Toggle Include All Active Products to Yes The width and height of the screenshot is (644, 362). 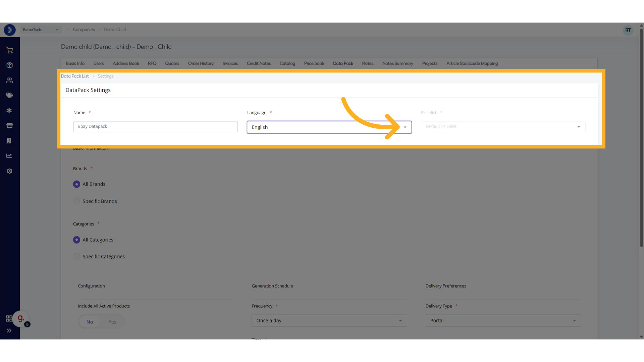[x=112, y=322]
